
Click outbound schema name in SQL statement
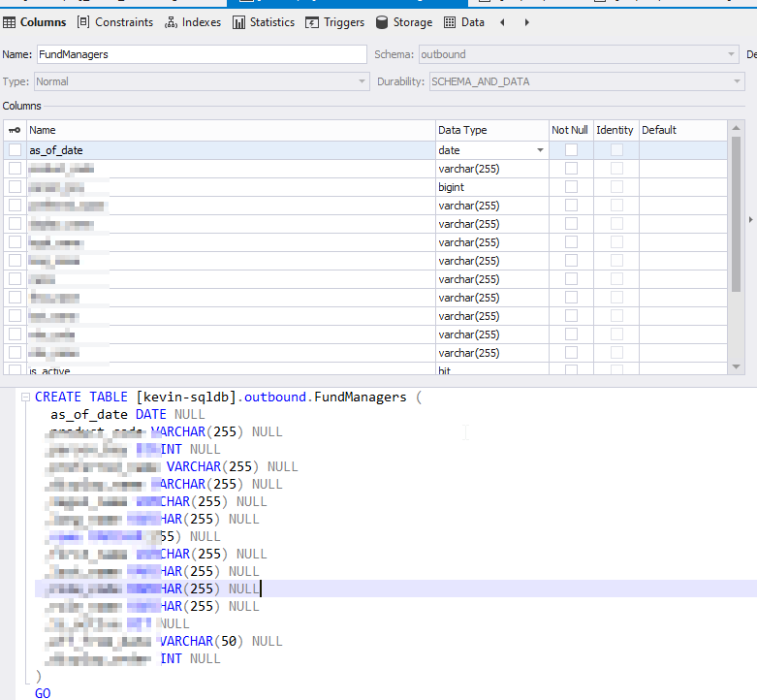(274, 397)
